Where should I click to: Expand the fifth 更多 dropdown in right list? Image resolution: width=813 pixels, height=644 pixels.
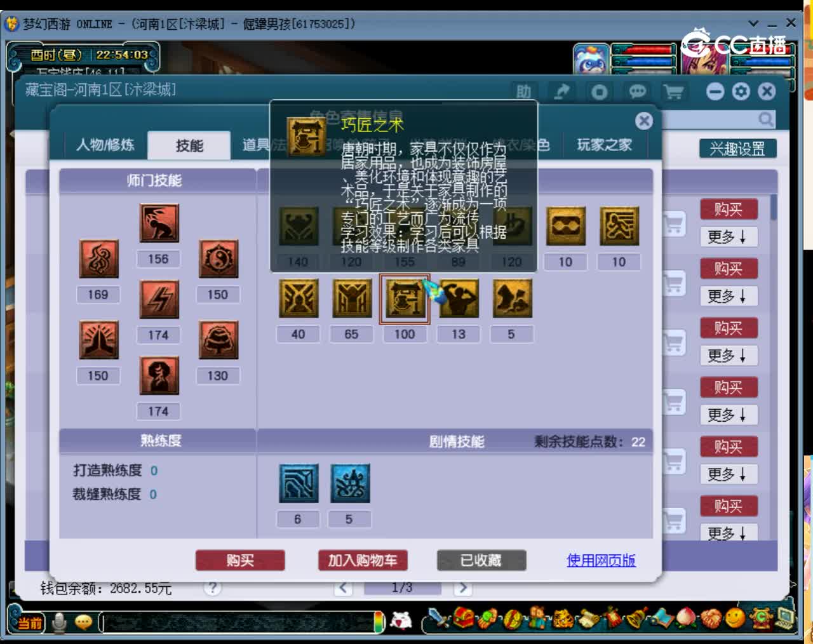[729, 474]
